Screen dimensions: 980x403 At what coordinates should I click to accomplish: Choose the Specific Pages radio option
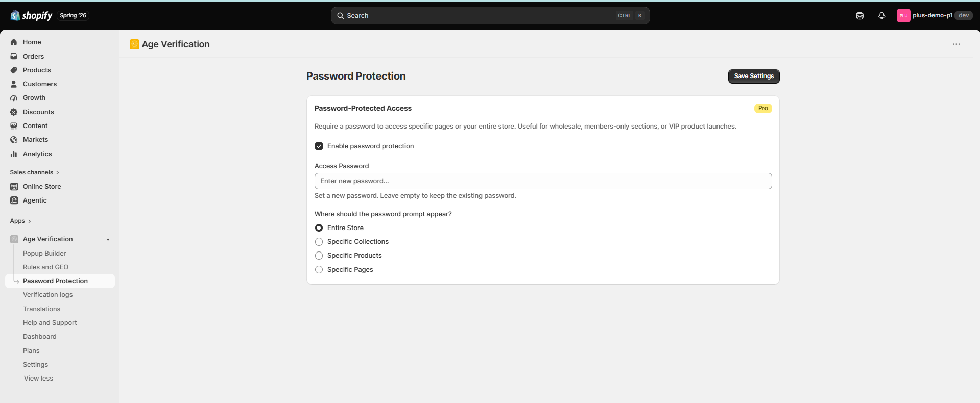(x=319, y=269)
